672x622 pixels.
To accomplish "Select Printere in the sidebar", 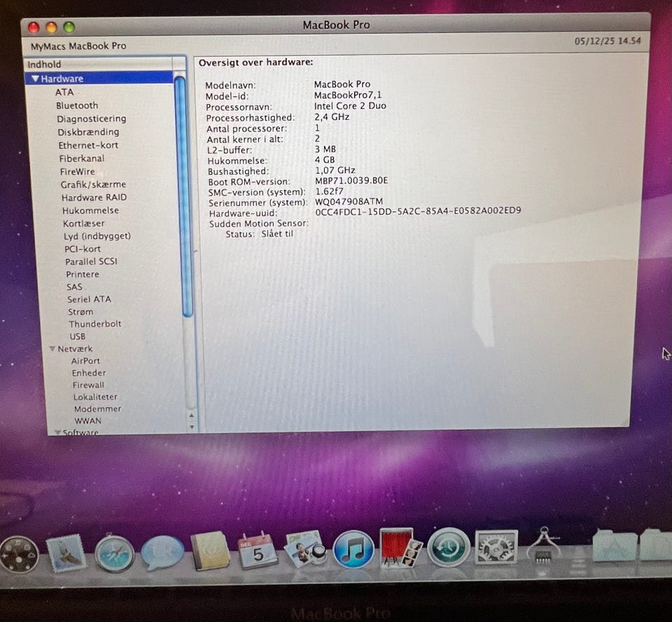I will point(83,274).
